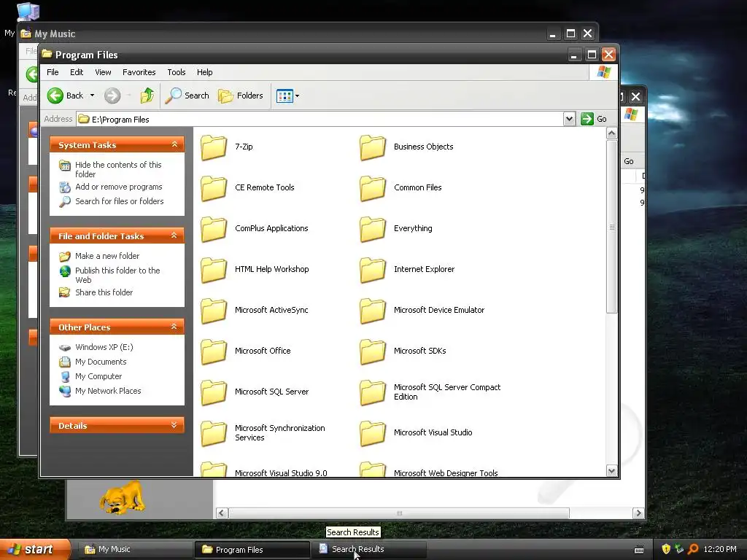Click Publish this folder to the Web
This screenshot has width=747, height=560.
tap(117, 275)
